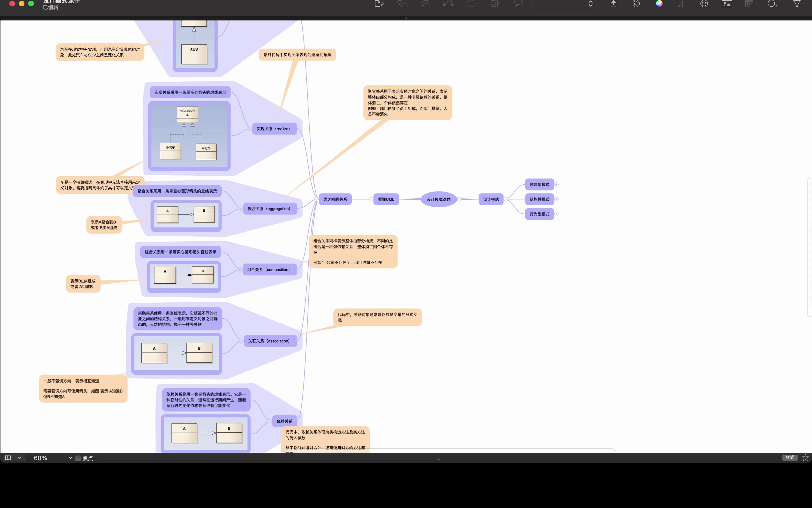This screenshot has width=812, height=508.
Task: Collapse the 聚合关系 (aggregation) branch circle
Action: point(241,209)
